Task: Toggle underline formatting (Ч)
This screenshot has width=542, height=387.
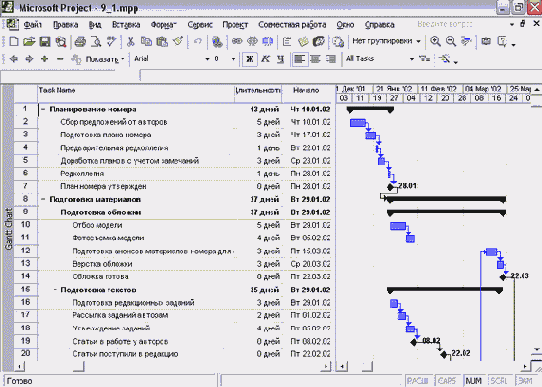Action: [x=281, y=59]
